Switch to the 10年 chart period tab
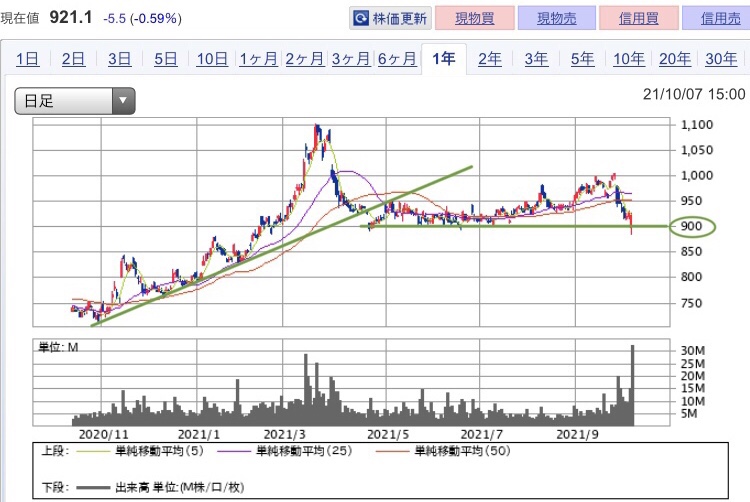Image resolution: width=750 pixels, height=502 pixels. 629,59
